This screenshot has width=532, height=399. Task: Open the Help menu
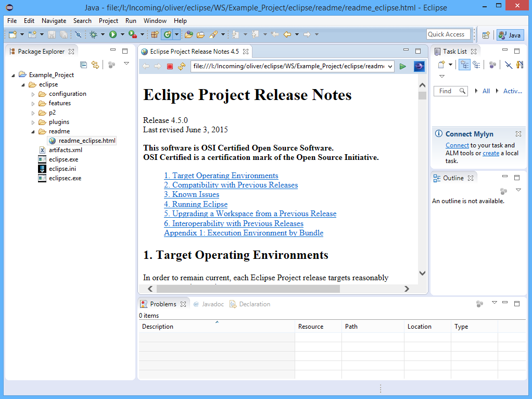pos(181,21)
